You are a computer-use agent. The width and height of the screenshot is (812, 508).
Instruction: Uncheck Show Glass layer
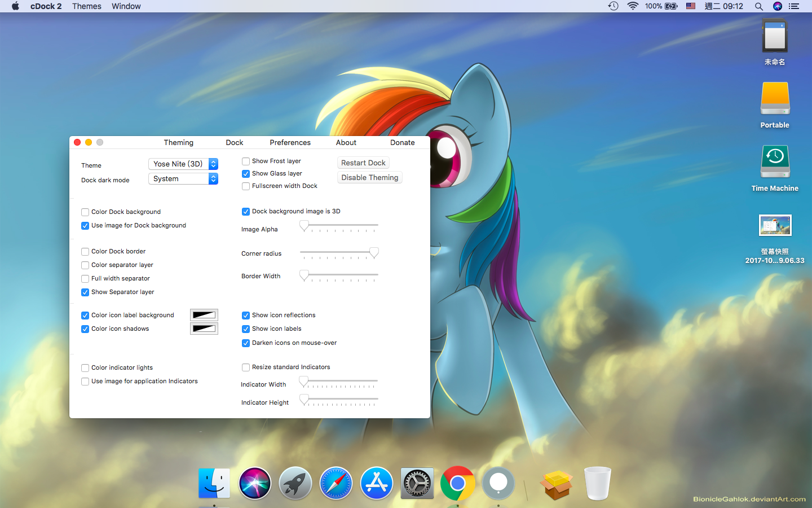pyautogui.click(x=246, y=174)
